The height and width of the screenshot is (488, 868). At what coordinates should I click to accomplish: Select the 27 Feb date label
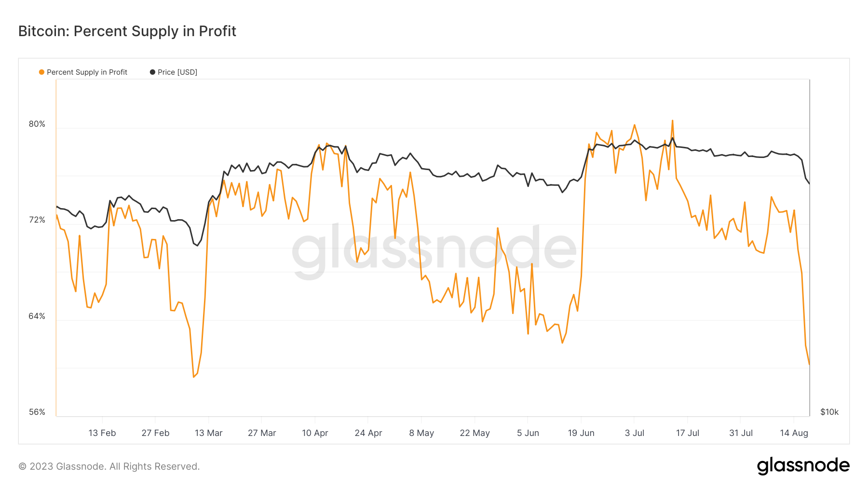[155, 433]
